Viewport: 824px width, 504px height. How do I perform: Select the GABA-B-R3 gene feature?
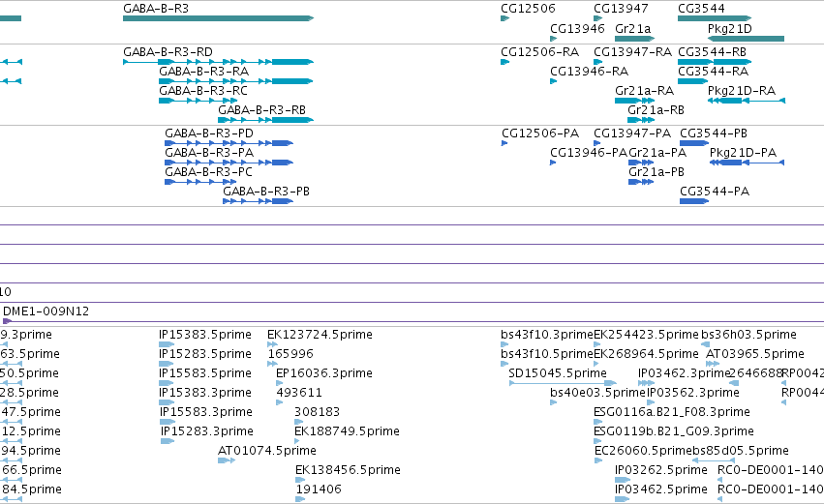click(x=218, y=18)
